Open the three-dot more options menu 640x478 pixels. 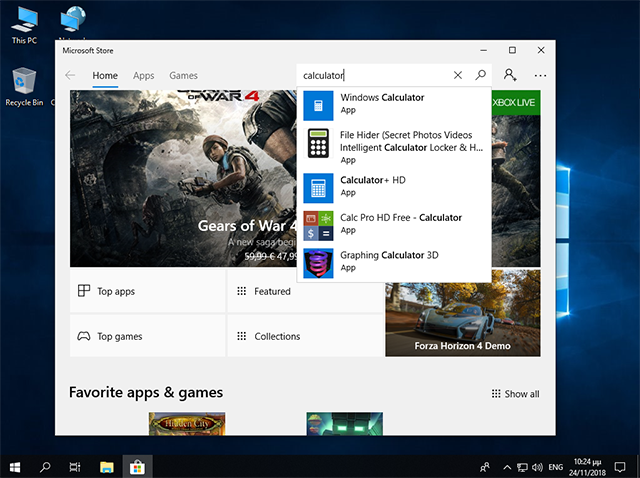coord(540,75)
